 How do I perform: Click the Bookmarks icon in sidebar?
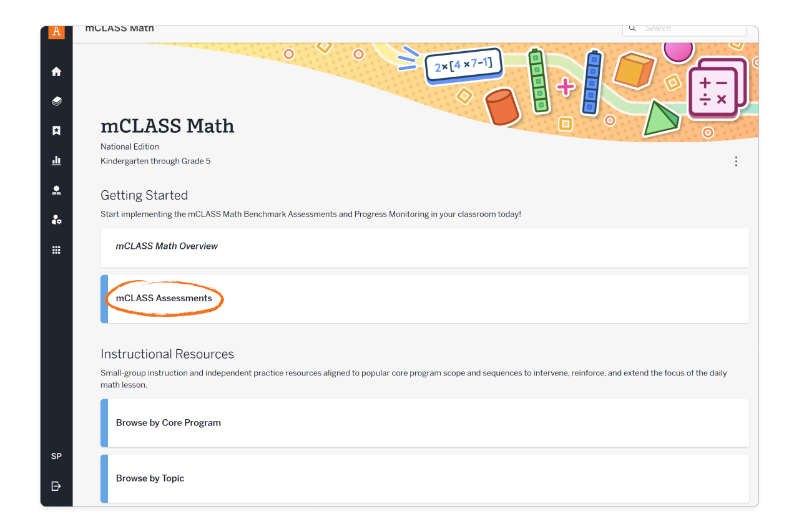[x=56, y=130]
